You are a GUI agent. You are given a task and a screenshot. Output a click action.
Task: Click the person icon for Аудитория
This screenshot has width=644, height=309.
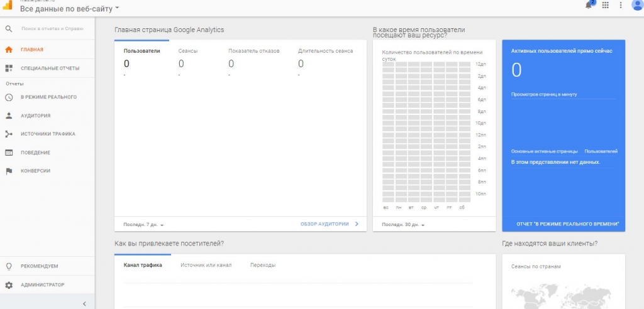click(x=9, y=116)
